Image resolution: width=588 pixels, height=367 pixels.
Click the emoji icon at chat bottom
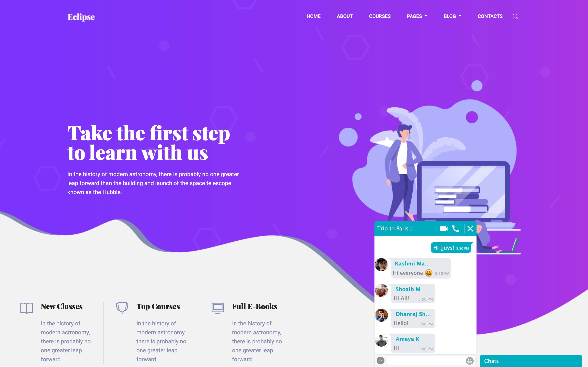[469, 361]
